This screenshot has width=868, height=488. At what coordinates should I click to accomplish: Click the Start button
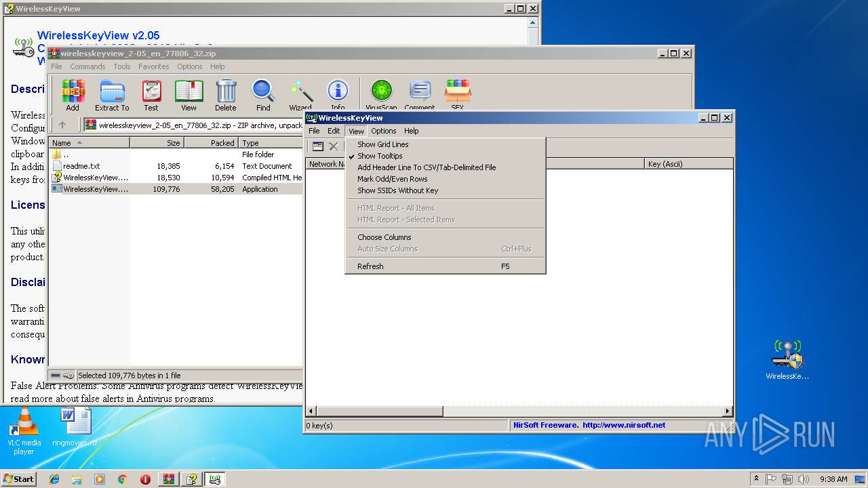coord(19,479)
